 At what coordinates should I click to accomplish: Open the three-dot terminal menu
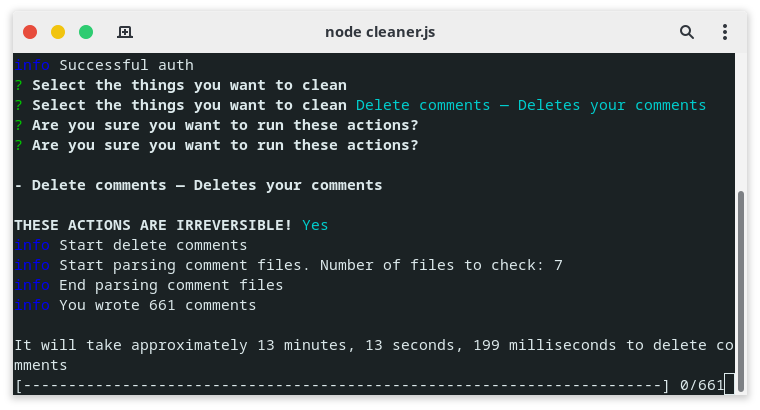pyautogui.click(x=725, y=32)
